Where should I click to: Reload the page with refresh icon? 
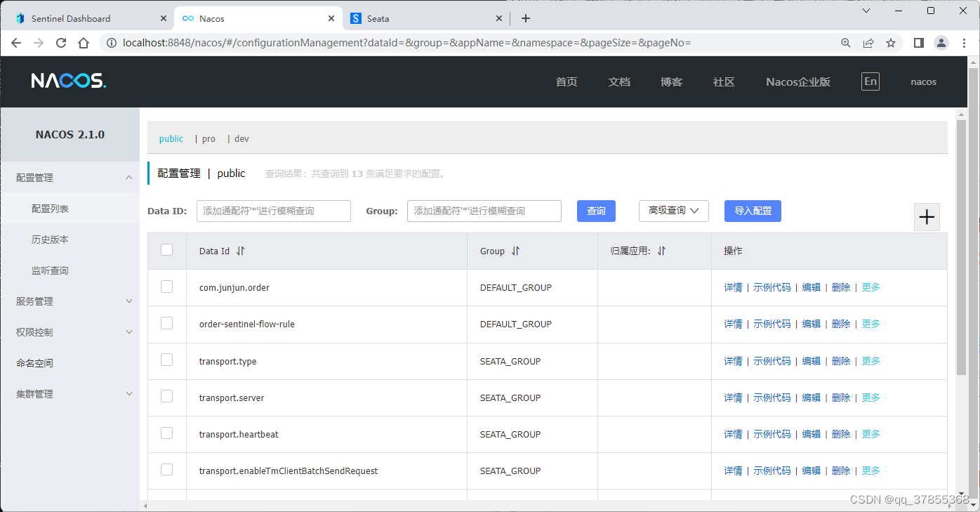[x=61, y=43]
